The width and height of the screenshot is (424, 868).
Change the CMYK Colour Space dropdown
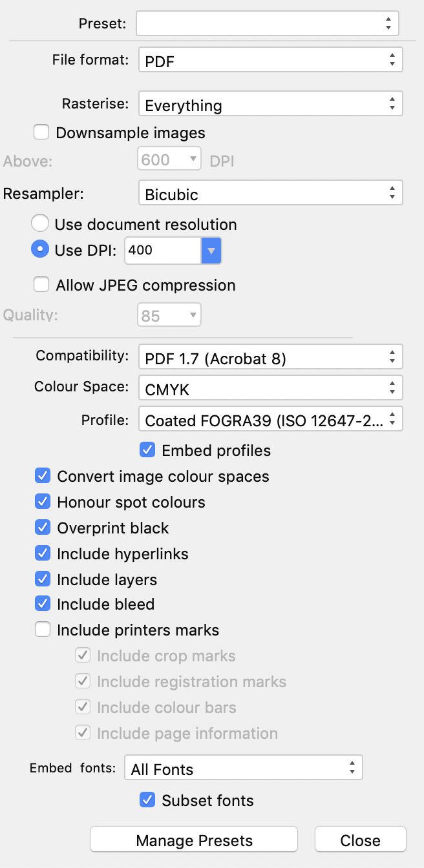coord(270,387)
